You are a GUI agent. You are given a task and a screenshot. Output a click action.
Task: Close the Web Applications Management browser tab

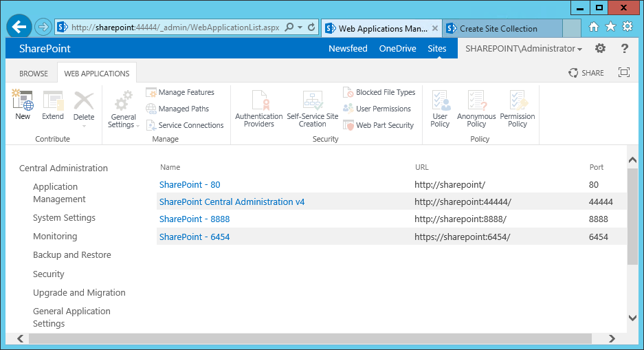pyautogui.click(x=435, y=29)
